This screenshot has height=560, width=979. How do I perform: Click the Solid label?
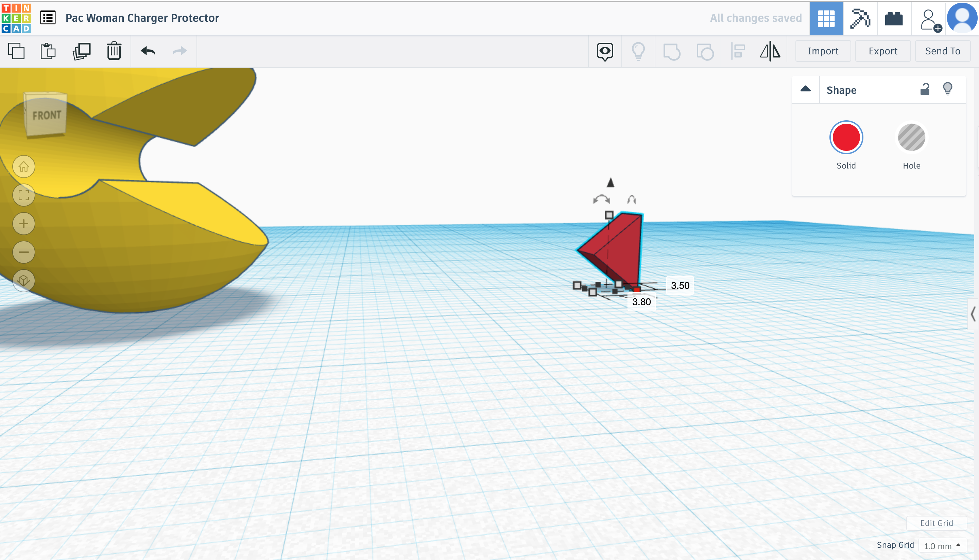[846, 166]
